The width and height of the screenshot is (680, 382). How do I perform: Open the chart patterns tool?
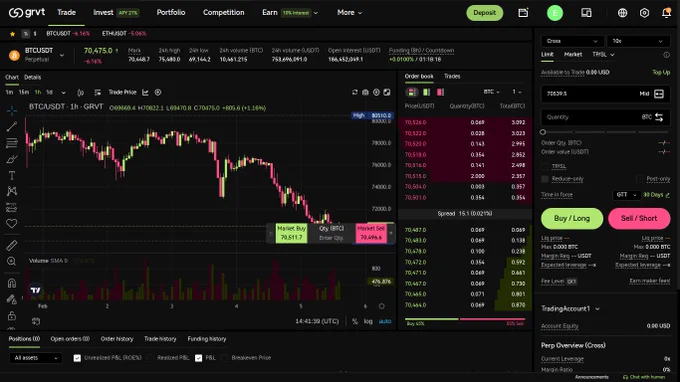tap(12, 191)
